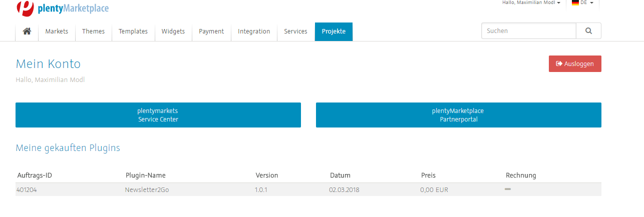The height and width of the screenshot is (217, 644).
Task: Click the Plugin-Name column header
Action: pyautogui.click(x=145, y=175)
